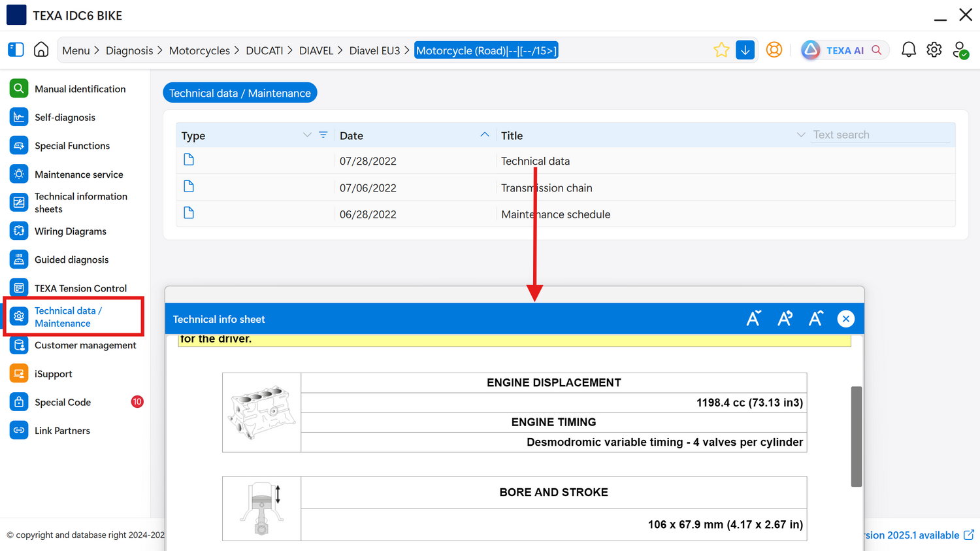Open document icon for Maintenance schedule row
This screenshot has width=980, height=551.
tap(189, 212)
